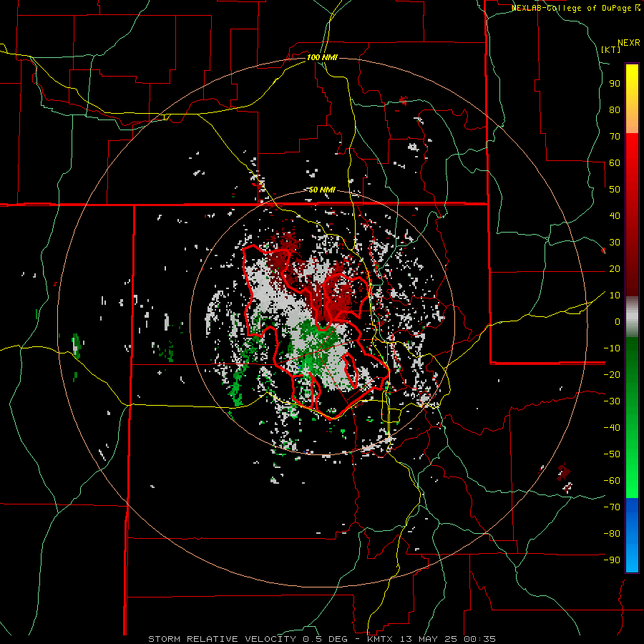Screen dimensions: 644x644
Task: Click the "-30" value on velocity scale
Action: click(612, 401)
